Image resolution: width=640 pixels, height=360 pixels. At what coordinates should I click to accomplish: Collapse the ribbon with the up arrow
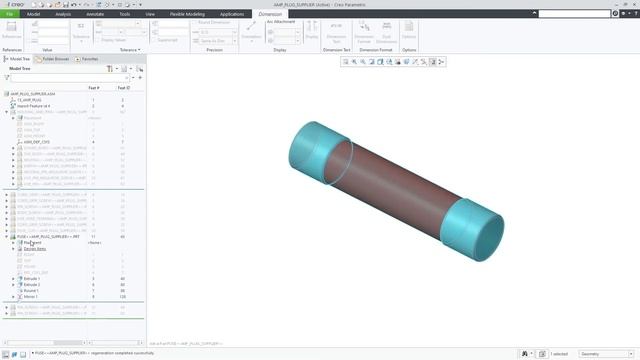click(534, 13)
